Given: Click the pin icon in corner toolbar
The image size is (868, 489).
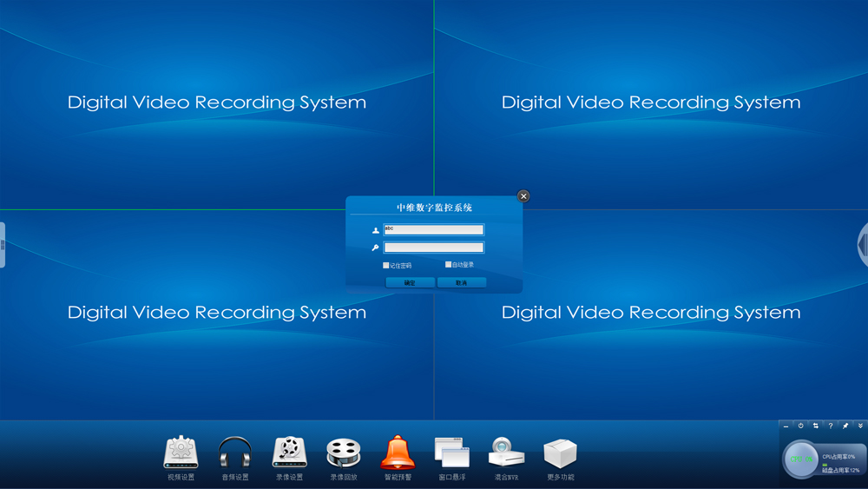Looking at the screenshot, I should tap(845, 426).
